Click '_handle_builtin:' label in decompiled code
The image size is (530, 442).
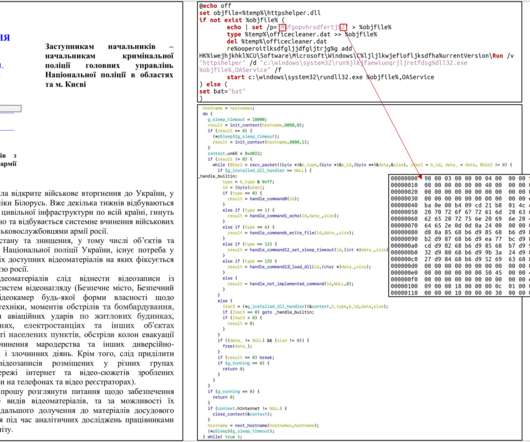(x=218, y=176)
